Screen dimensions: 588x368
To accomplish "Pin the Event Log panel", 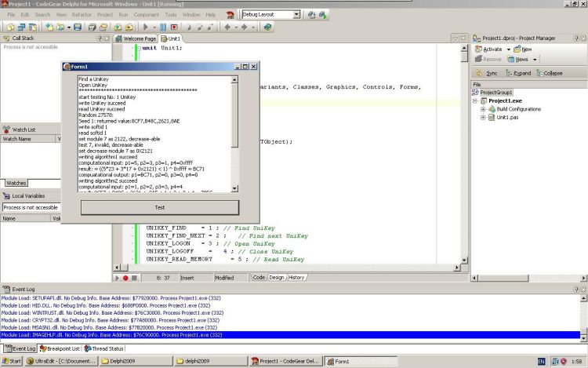I will (x=576, y=290).
